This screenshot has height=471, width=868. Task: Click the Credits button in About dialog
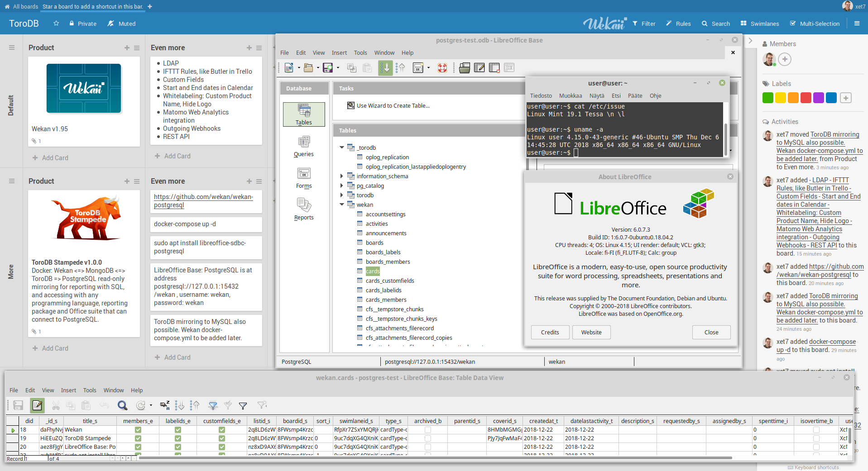coord(550,332)
